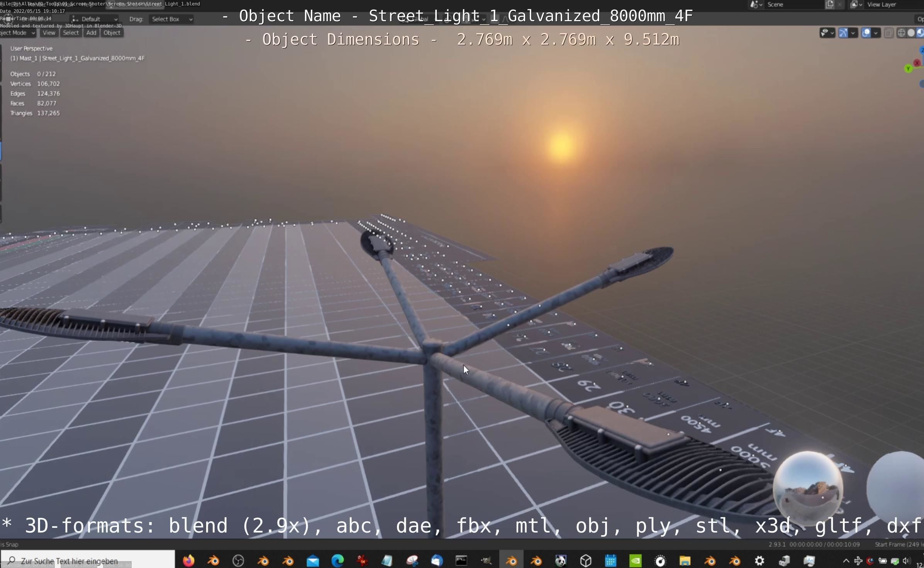Open viewport visibility and selectability dropdown

pyautogui.click(x=827, y=33)
